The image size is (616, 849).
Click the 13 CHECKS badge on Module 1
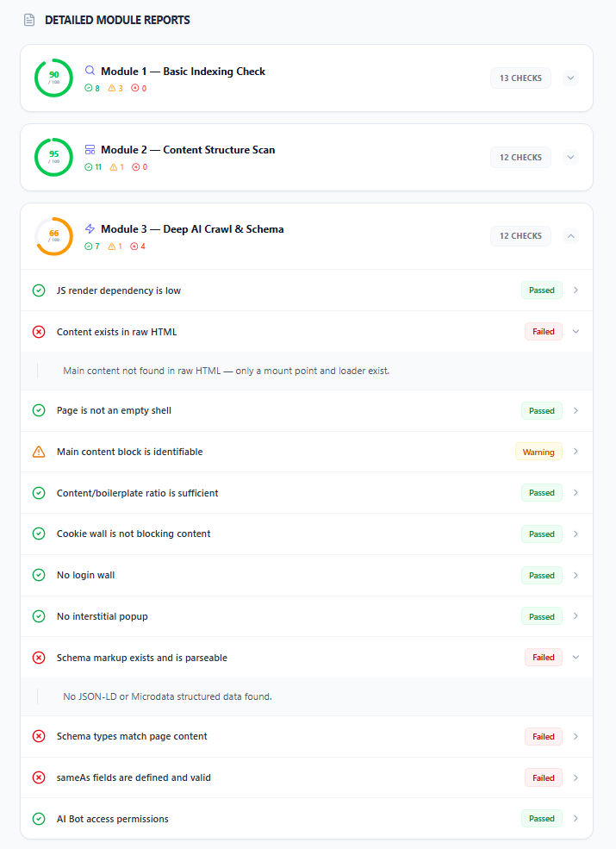tap(520, 78)
